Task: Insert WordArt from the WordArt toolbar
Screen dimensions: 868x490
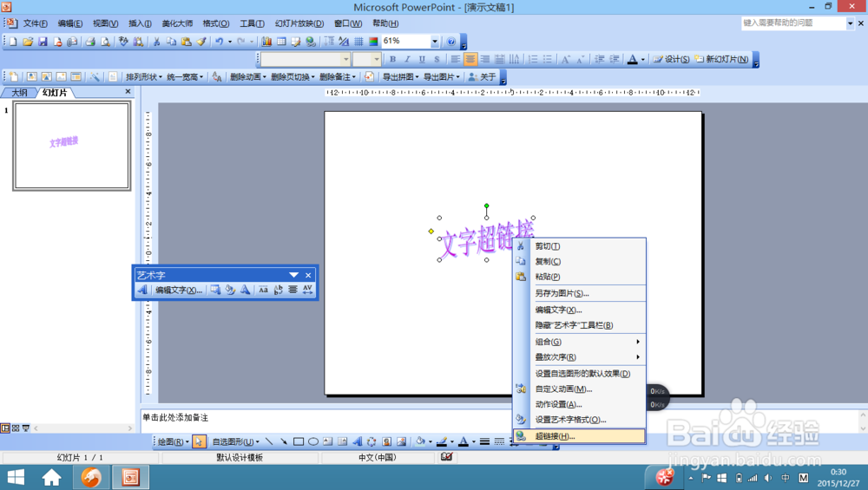Action: [143, 290]
